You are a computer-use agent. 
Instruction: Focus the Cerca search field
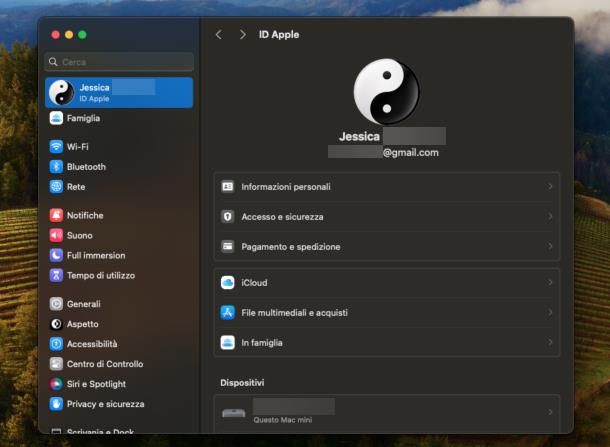click(x=119, y=62)
